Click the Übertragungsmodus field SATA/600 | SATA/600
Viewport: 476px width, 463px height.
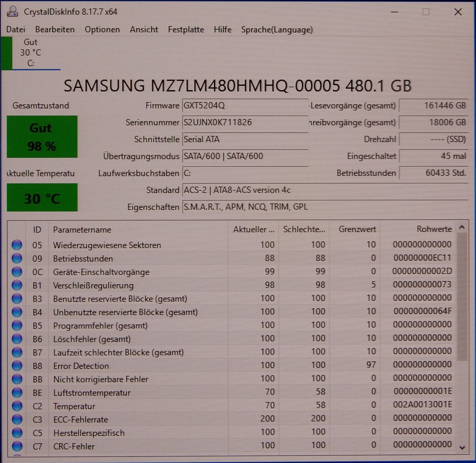245,156
